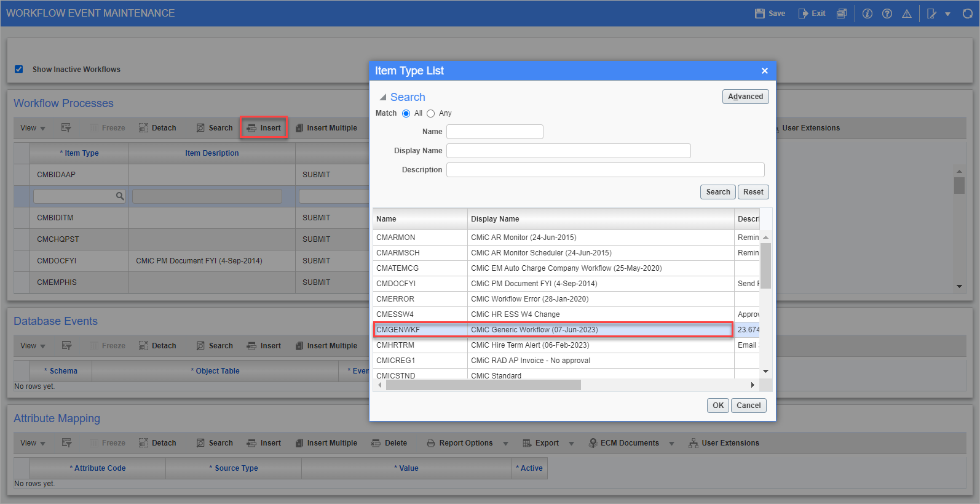This screenshot has height=504, width=980.
Task: Click Insert in Database Events toolbar
Action: point(264,346)
